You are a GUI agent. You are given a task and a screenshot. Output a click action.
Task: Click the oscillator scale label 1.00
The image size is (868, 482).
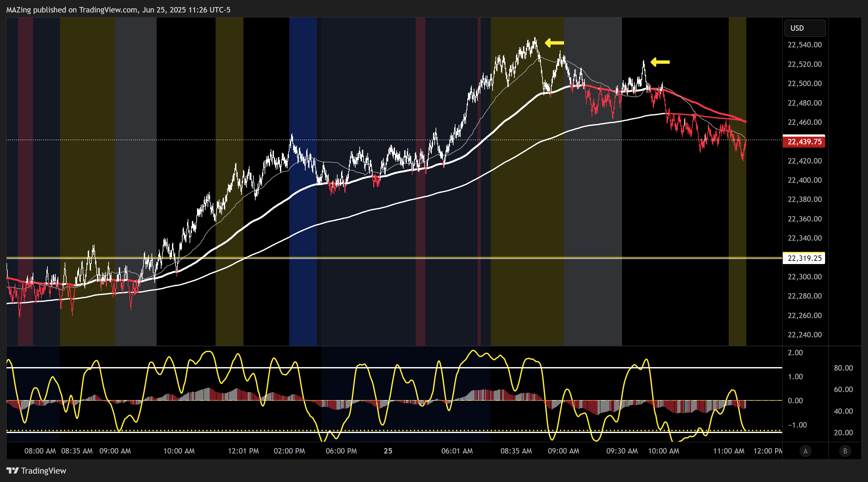coord(795,377)
